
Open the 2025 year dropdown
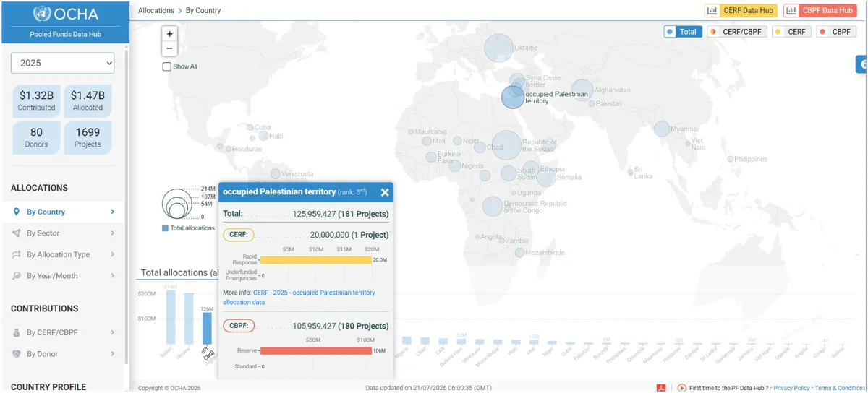[63, 63]
